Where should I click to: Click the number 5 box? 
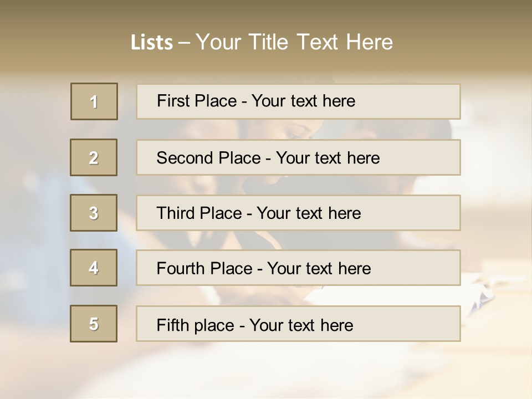click(x=94, y=324)
